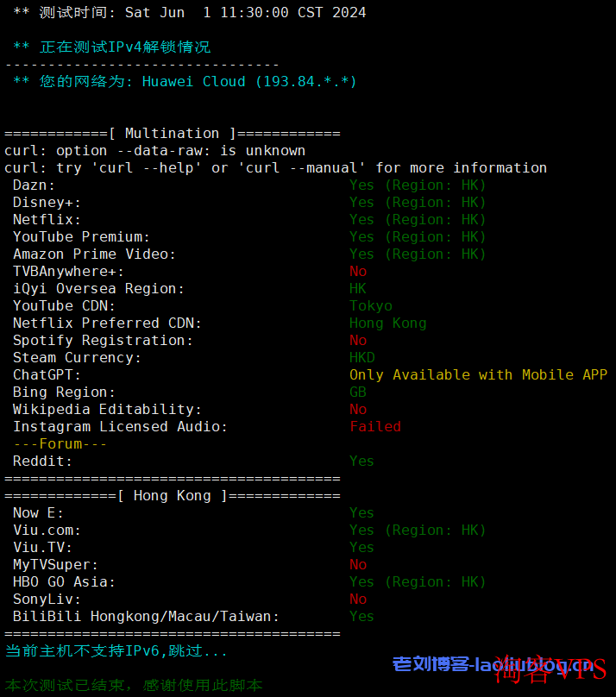Click the YouTube CDN Tokyo value
This screenshot has width=616, height=697.
(370, 305)
